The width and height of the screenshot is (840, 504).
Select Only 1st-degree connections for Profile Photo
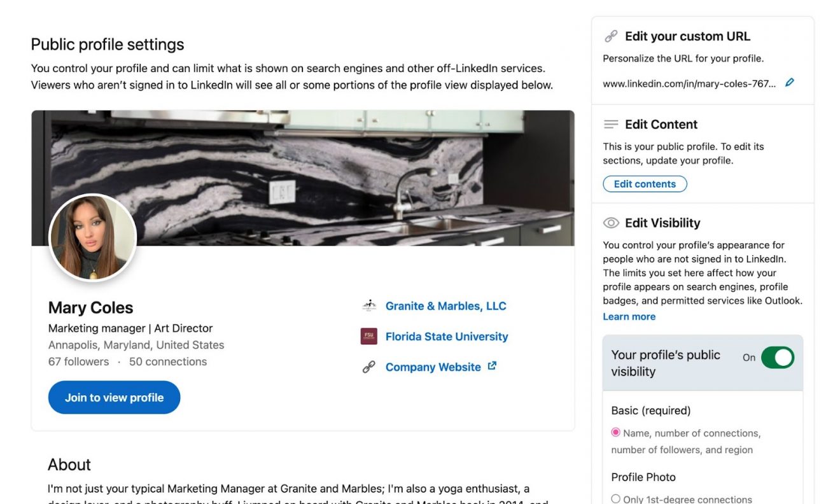[615, 499]
